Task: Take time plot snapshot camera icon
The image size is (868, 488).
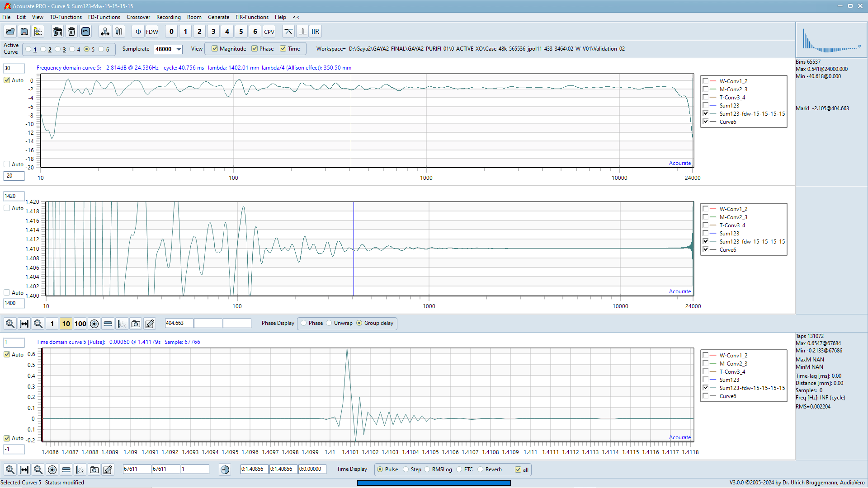Action: pyautogui.click(x=94, y=469)
